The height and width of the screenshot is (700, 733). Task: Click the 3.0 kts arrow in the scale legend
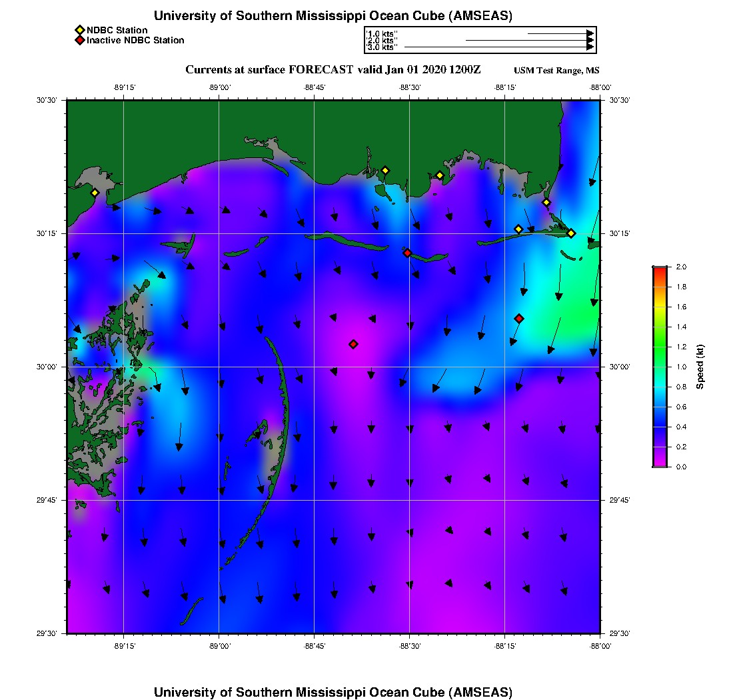pos(498,47)
